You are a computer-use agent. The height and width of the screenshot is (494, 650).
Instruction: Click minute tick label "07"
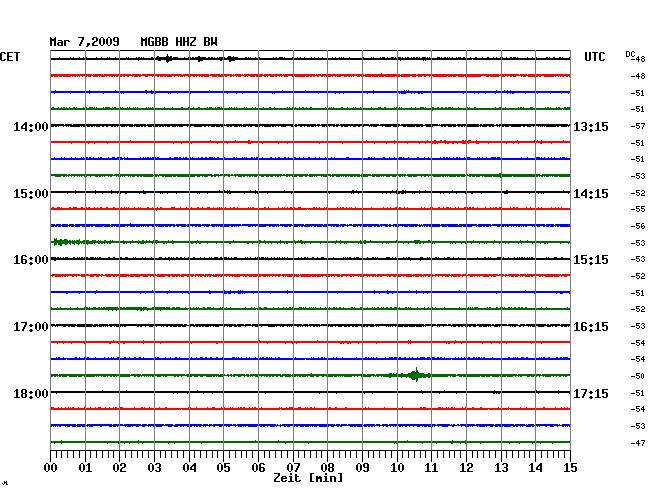[293, 468]
